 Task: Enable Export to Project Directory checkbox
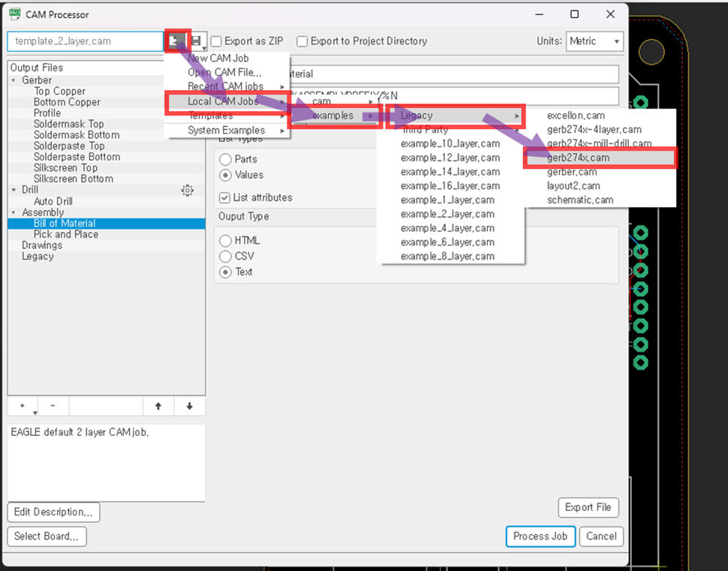[x=302, y=41]
